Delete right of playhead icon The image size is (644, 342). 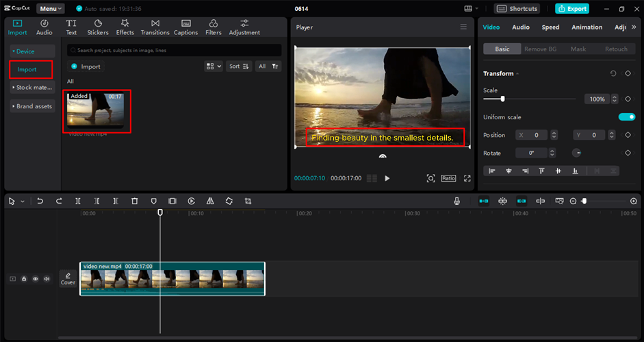pyautogui.click(x=116, y=201)
